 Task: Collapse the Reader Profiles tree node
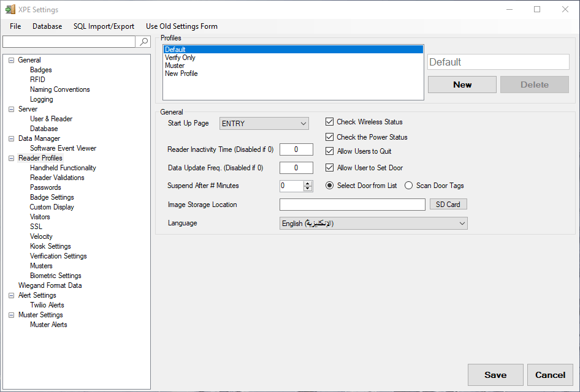pyautogui.click(x=12, y=158)
